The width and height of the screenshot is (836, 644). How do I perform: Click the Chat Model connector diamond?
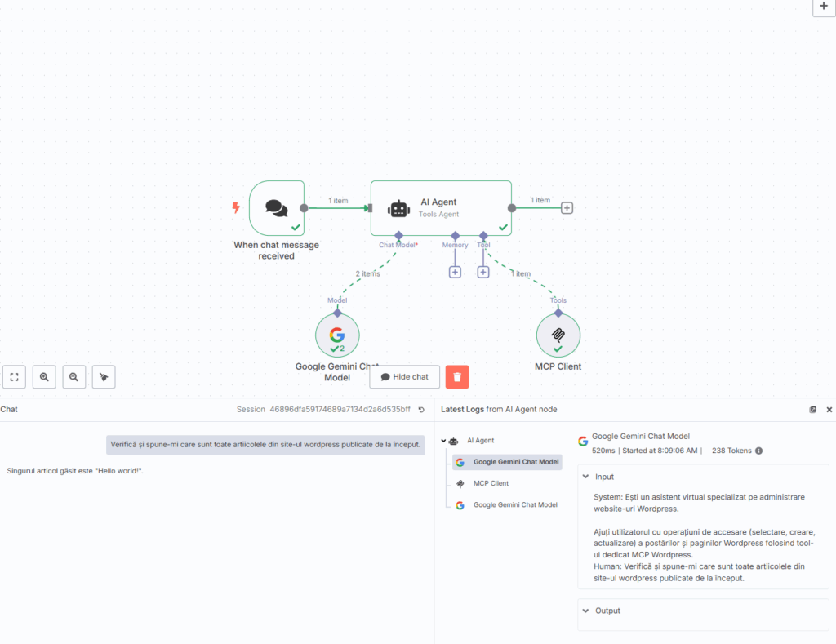(398, 236)
